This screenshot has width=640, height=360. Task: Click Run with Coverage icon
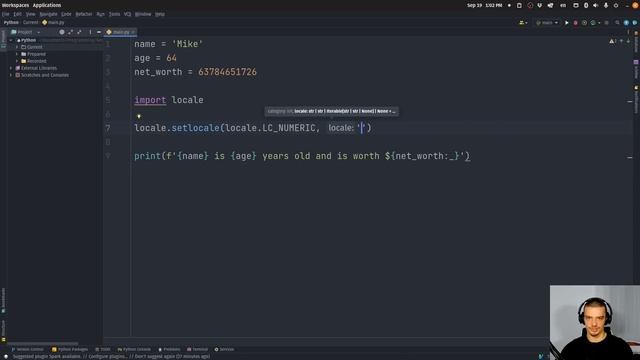(x=584, y=23)
